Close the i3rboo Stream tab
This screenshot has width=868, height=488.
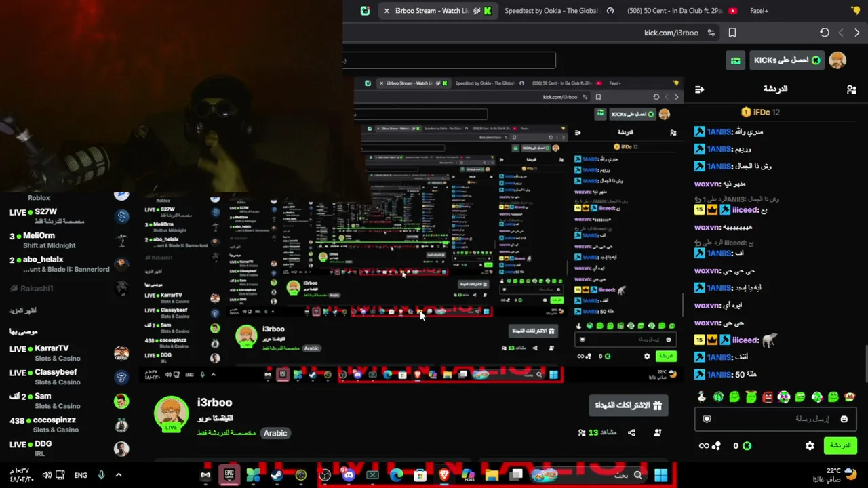tap(387, 11)
